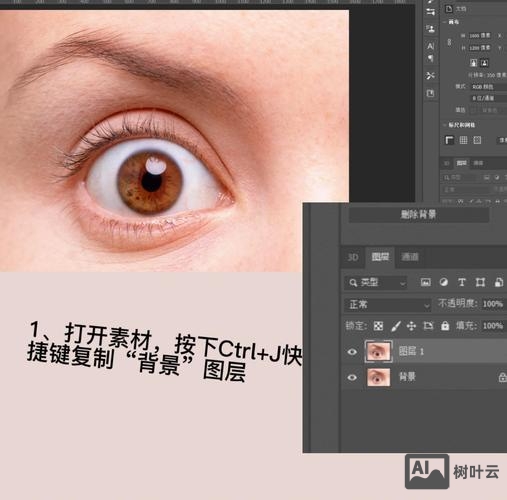This screenshot has height=500, width=507.
Task: Open the 类型 layer filter dropdown
Action: click(x=376, y=283)
